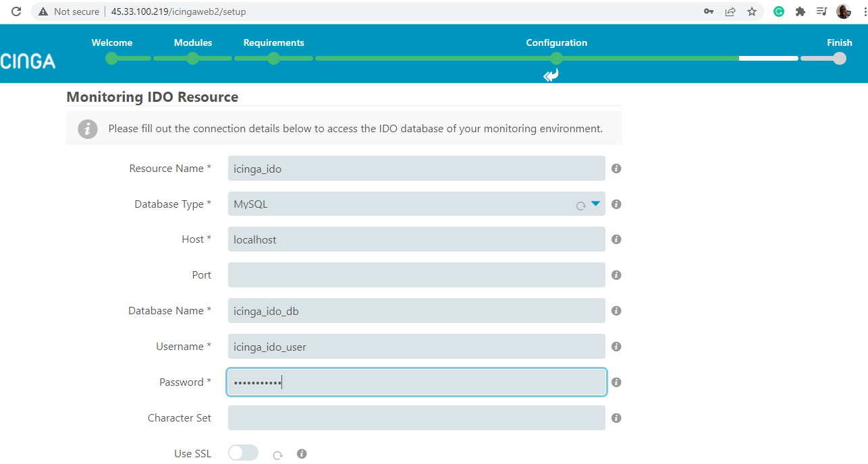Open saved passwords key icon
Image resolution: width=868 pixels, height=464 pixels.
click(709, 11)
